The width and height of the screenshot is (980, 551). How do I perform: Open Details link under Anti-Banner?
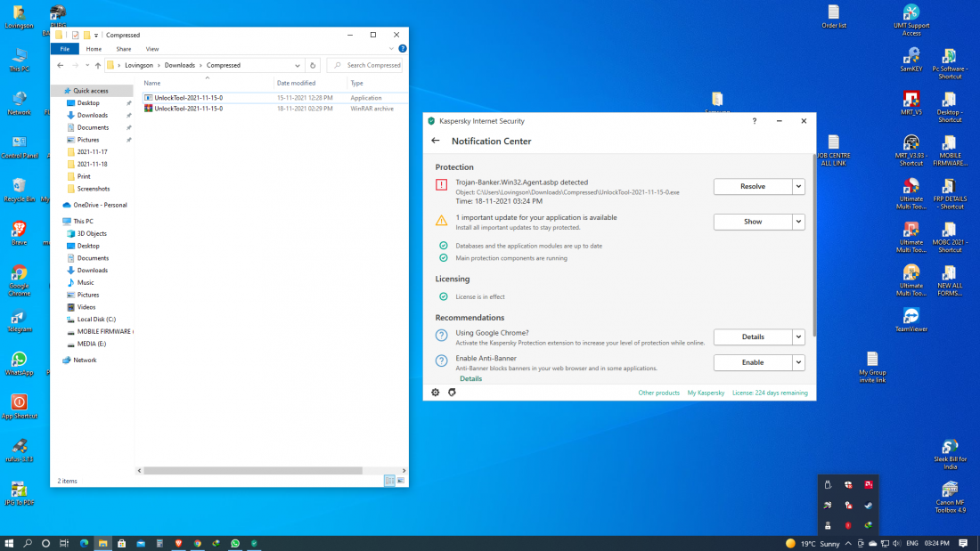tap(470, 378)
